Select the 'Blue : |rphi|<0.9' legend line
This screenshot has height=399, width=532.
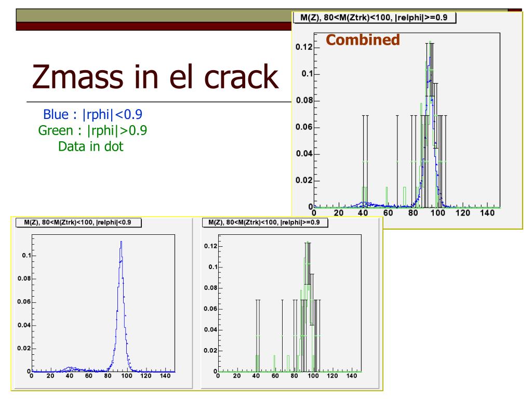click(92, 114)
